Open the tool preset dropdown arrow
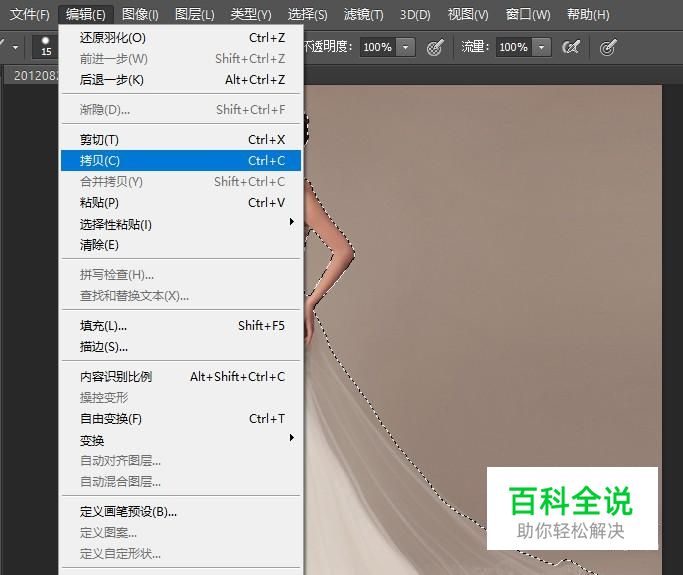 [16, 47]
